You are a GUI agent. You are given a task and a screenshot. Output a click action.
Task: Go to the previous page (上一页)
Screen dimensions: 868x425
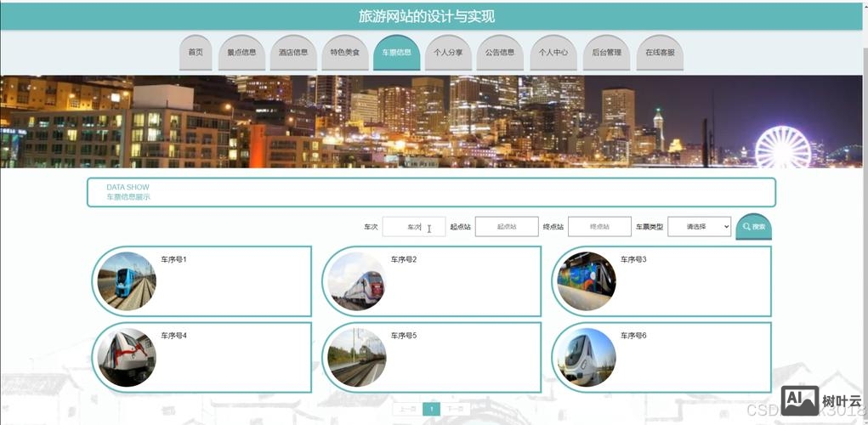point(407,410)
